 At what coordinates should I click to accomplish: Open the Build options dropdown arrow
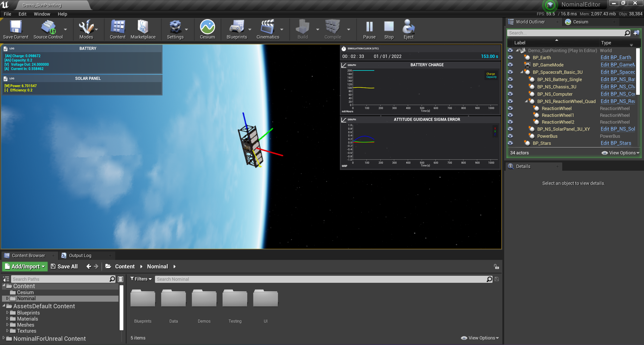pos(318,29)
